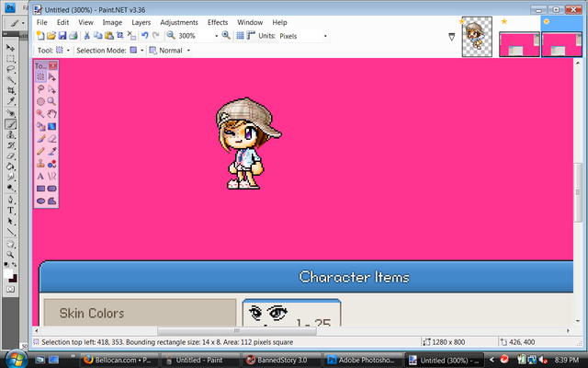This screenshot has height=368, width=588.
Task: Select the Pan hand tool
Action: [x=52, y=114]
